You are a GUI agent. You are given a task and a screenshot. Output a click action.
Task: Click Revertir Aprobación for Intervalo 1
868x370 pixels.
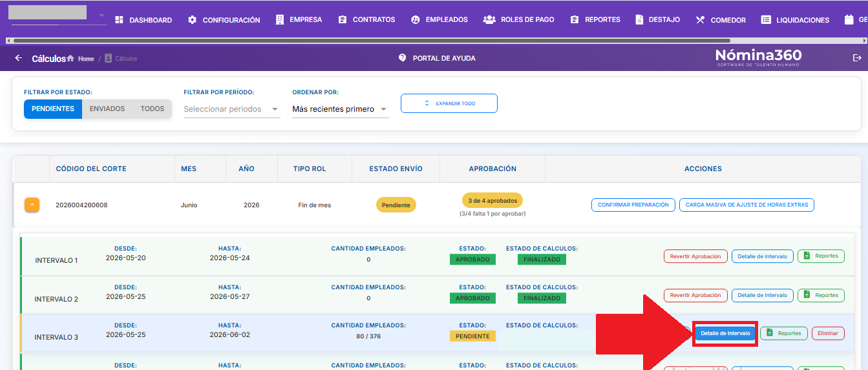[695, 256]
